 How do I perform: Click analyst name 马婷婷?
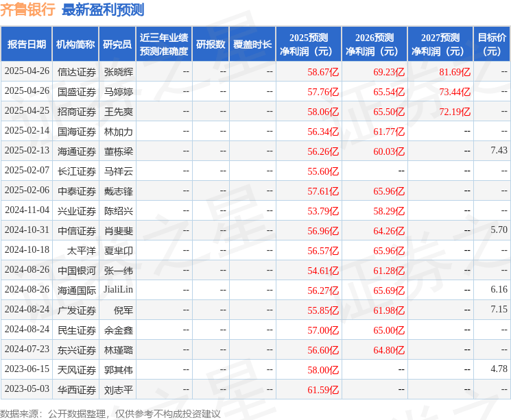click(x=118, y=92)
